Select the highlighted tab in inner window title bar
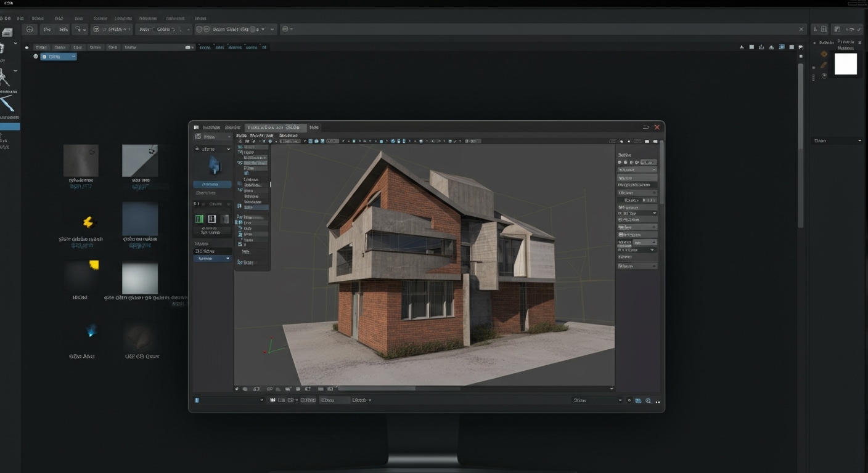 pyautogui.click(x=272, y=127)
